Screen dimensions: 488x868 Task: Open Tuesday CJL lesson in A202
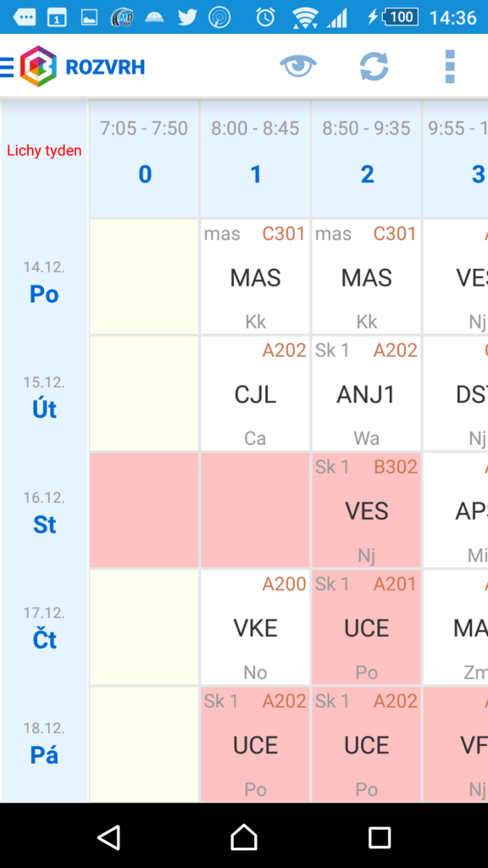[255, 393]
